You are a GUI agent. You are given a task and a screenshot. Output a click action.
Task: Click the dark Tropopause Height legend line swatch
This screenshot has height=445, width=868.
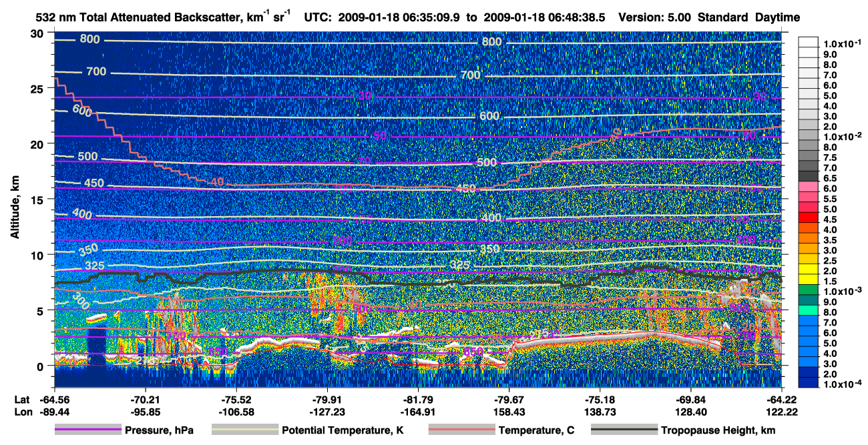[x=623, y=430]
